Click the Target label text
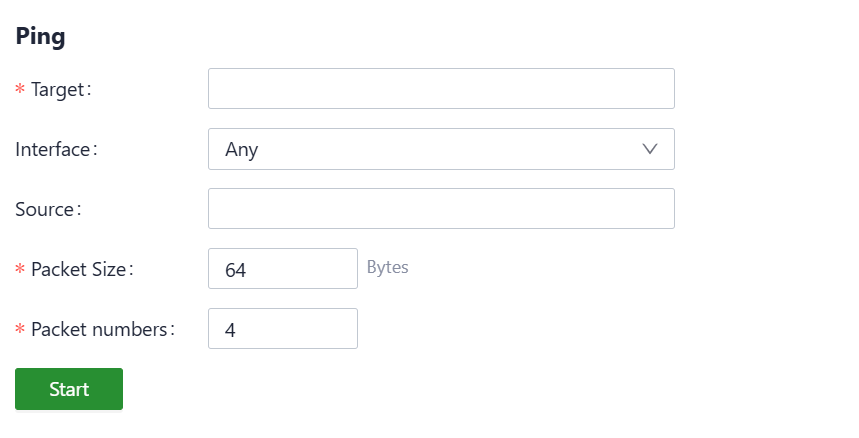This screenshot has width=859, height=438. [x=60, y=89]
